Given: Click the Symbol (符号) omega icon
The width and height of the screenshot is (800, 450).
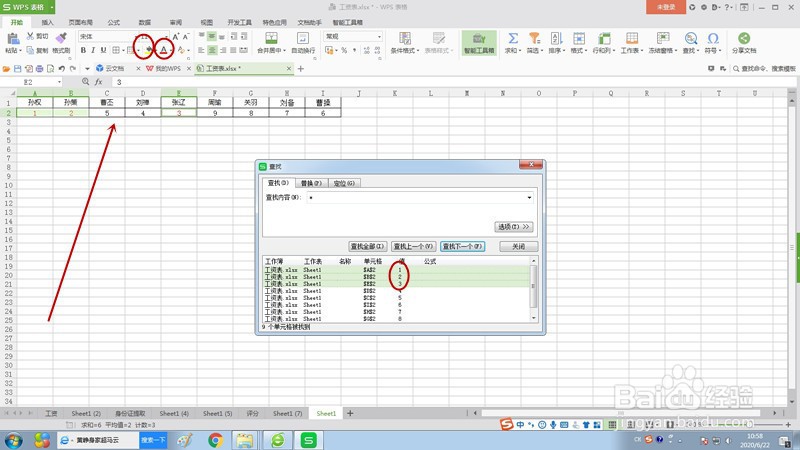Looking at the screenshot, I should point(713,38).
